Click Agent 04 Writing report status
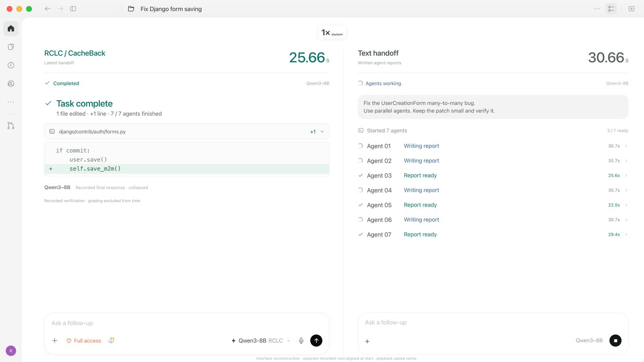 pyautogui.click(x=421, y=190)
